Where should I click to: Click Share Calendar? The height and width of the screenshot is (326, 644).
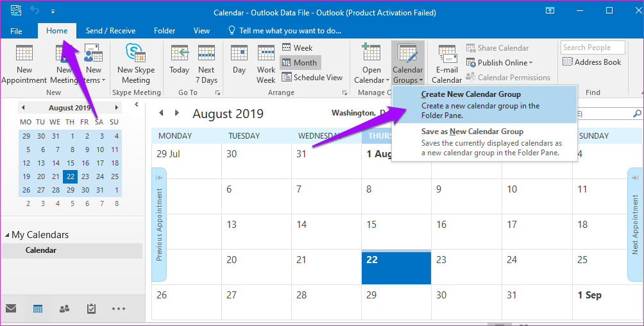click(497, 47)
